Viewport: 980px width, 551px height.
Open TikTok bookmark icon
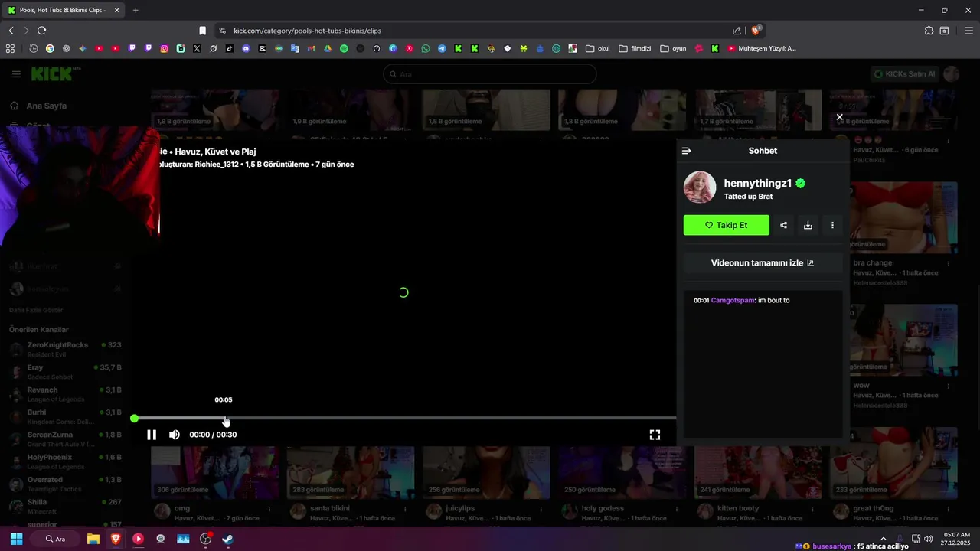click(230, 48)
